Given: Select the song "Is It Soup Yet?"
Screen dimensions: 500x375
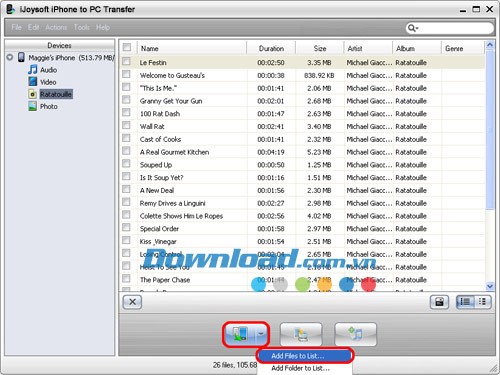Looking at the screenshot, I should pos(162,178).
